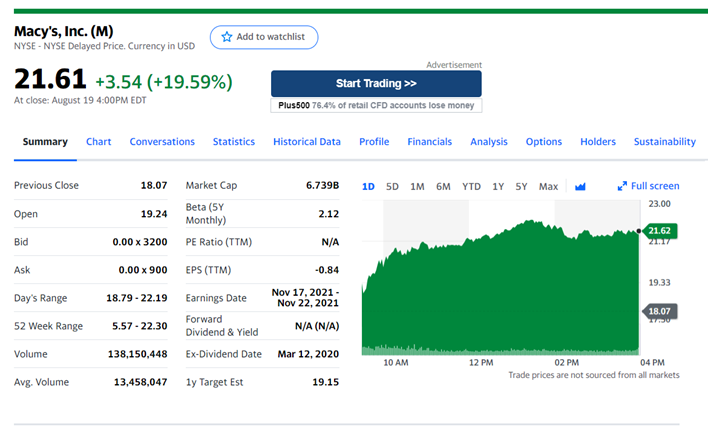View the Holders tab
Screen dimensions: 708x434
598,142
